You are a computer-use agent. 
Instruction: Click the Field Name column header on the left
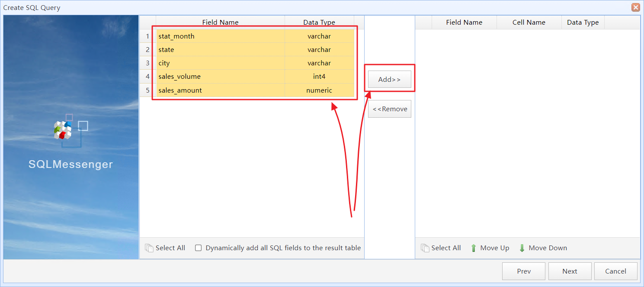click(220, 22)
